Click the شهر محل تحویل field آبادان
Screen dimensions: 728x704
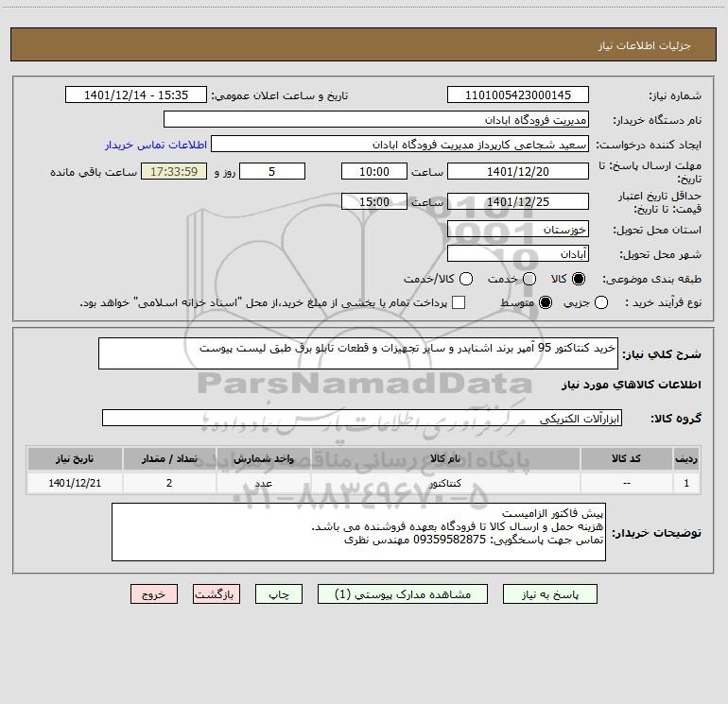[x=518, y=253]
